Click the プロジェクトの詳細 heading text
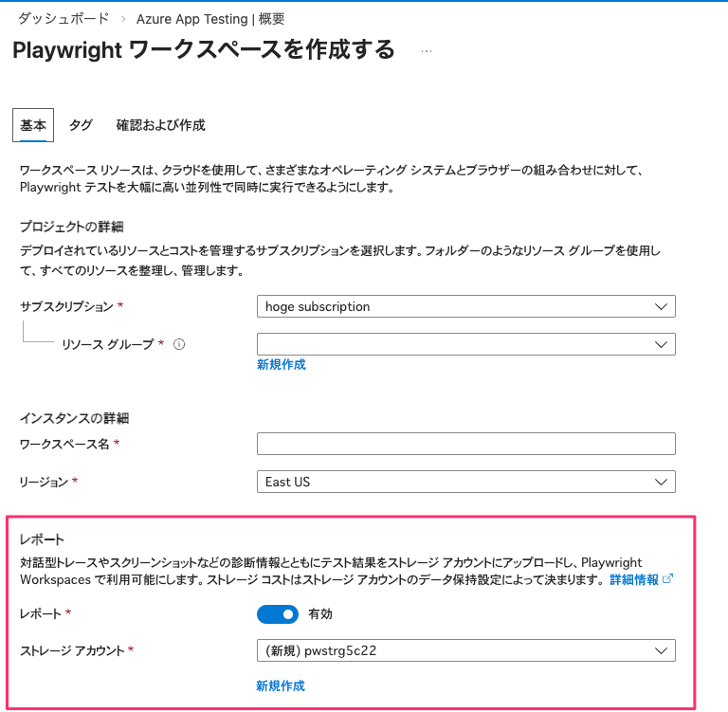 71,227
